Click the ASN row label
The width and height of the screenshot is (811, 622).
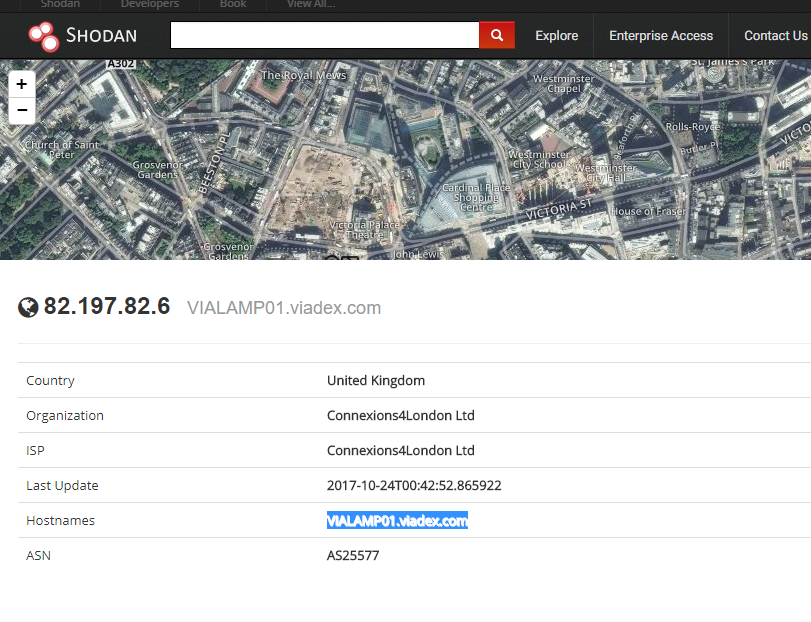click(x=38, y=556)
